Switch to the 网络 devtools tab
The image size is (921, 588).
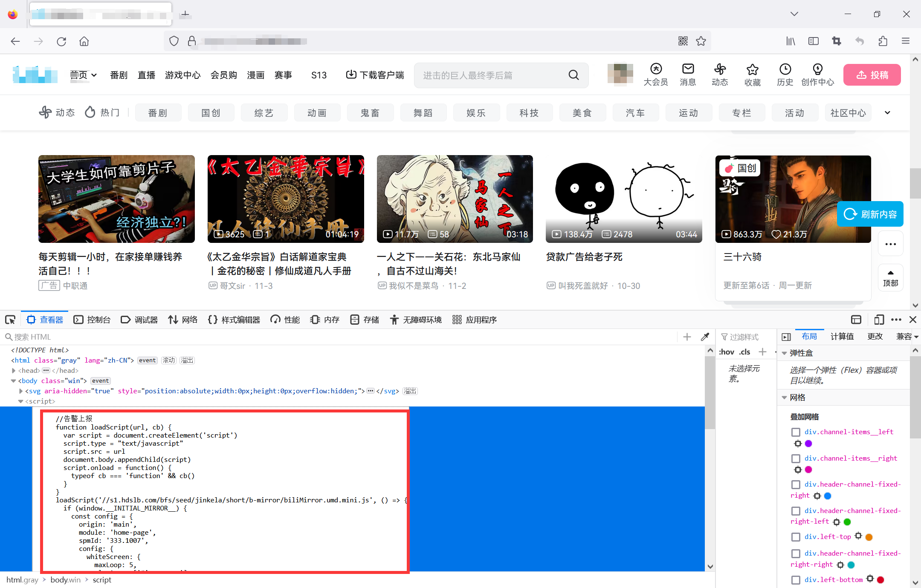(190, 320)
